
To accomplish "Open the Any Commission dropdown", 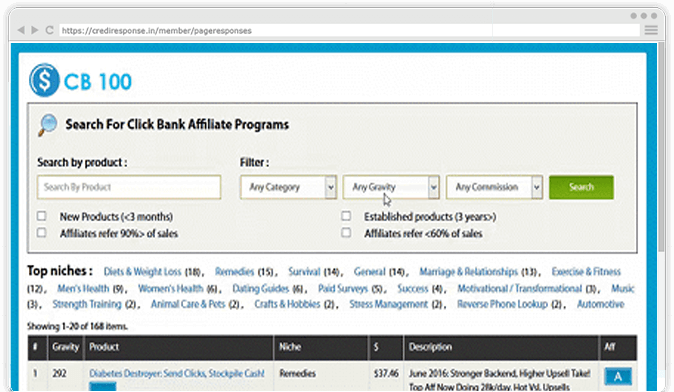I will coord(494,187).
